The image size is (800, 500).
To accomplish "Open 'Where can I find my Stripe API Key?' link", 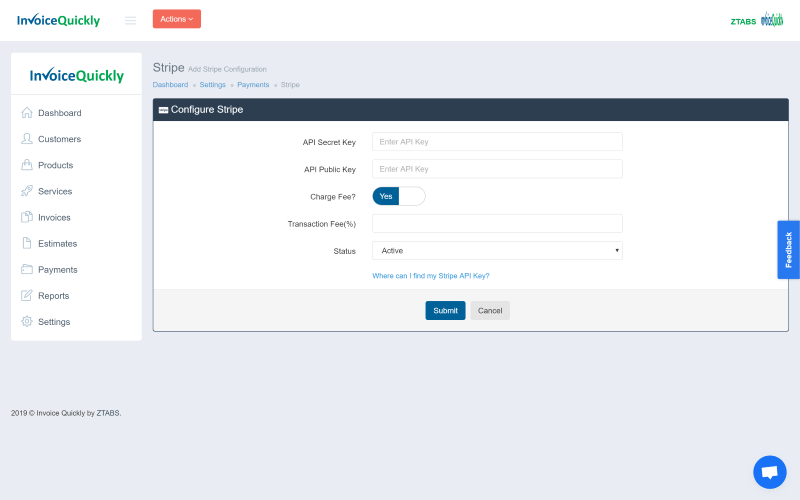I will point(431,276).
